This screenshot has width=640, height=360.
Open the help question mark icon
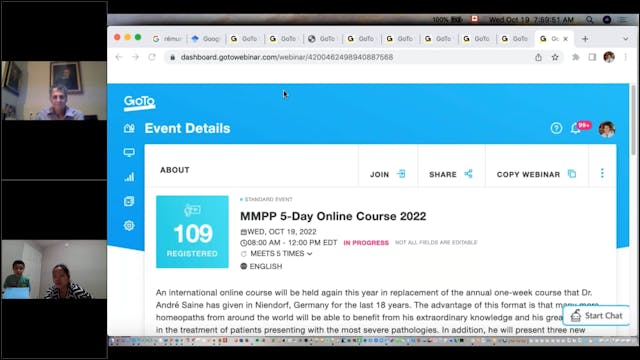click(556, 129)
